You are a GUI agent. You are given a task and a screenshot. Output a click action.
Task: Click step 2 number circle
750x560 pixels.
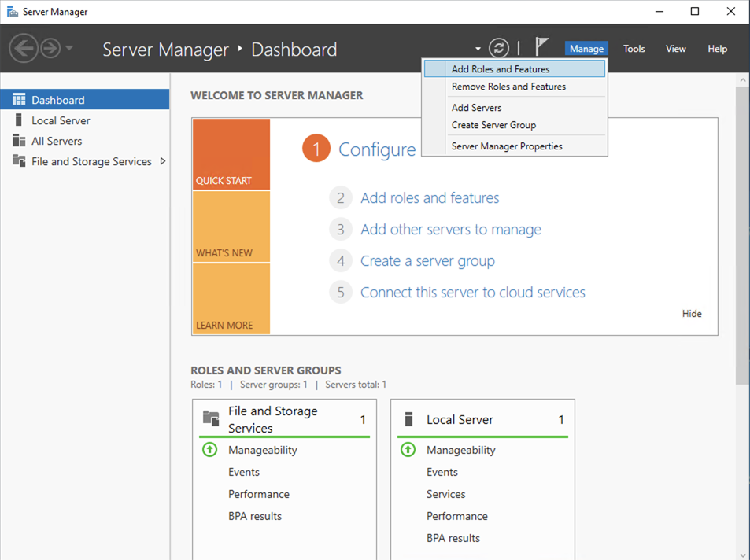pos(341,197)
